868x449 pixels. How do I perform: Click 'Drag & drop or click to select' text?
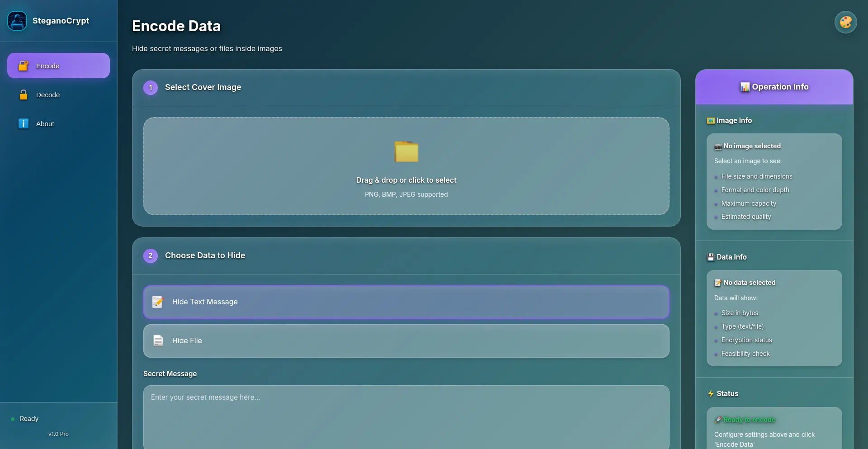[x=406, y=180]
